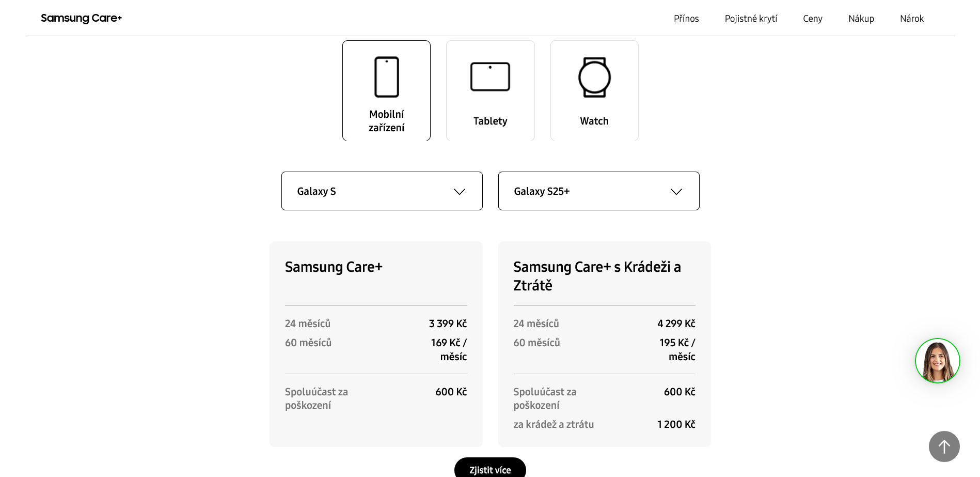Select the Samsung Care+ plan card
This screenshot has width=980, height=477.
(376, 344)
